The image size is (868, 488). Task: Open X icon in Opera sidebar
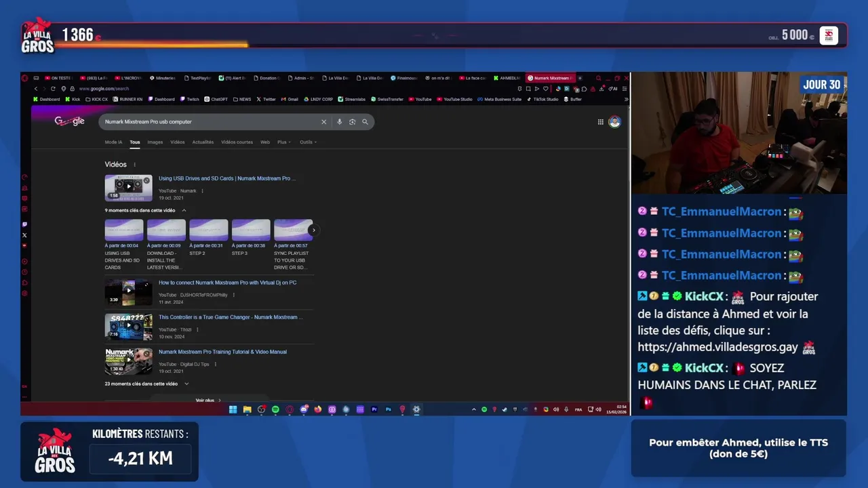click(24, 235)
